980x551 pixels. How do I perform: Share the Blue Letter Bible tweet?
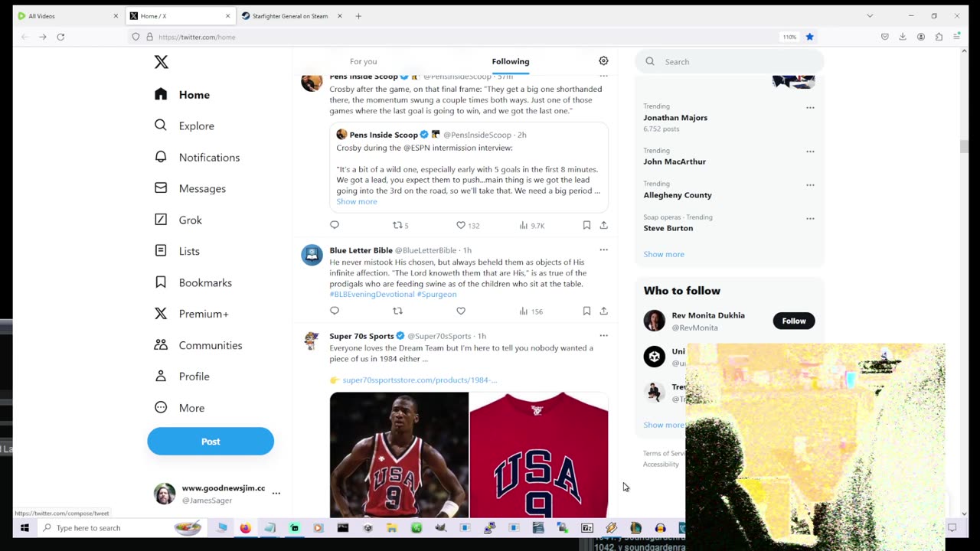[603, 311]
